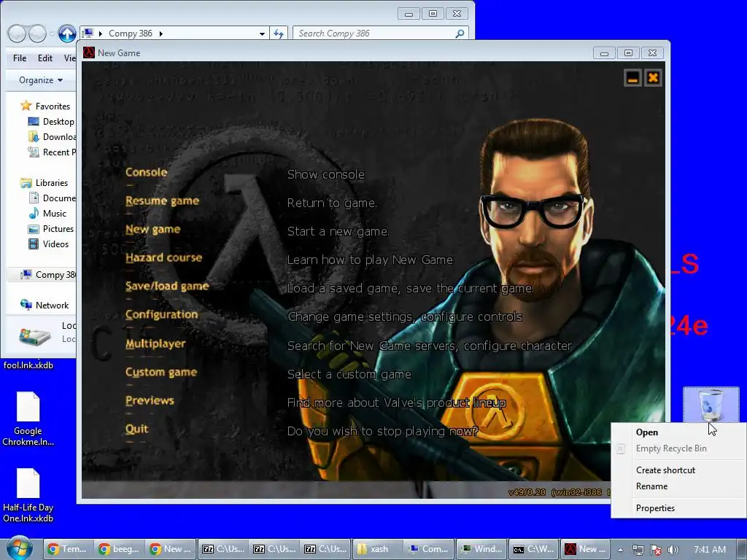The height and width of the screenshot is (560, 747).
Task: Click the chevron after Compy 386 in address bar
Action: (161, 34)
